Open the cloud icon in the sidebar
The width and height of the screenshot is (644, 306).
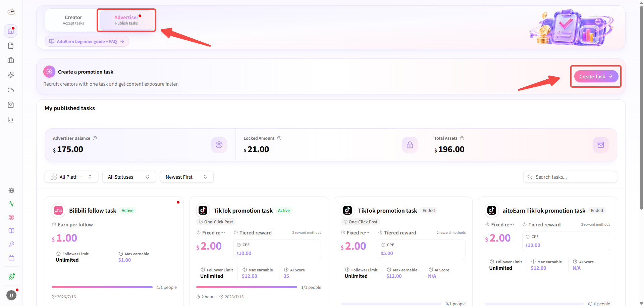[x=11, y=90]
